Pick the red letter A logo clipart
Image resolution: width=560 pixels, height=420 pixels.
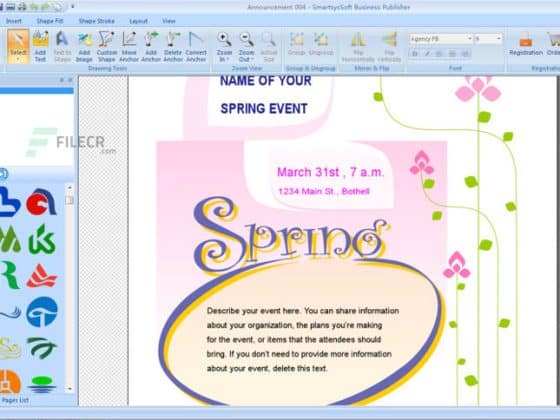41,202
